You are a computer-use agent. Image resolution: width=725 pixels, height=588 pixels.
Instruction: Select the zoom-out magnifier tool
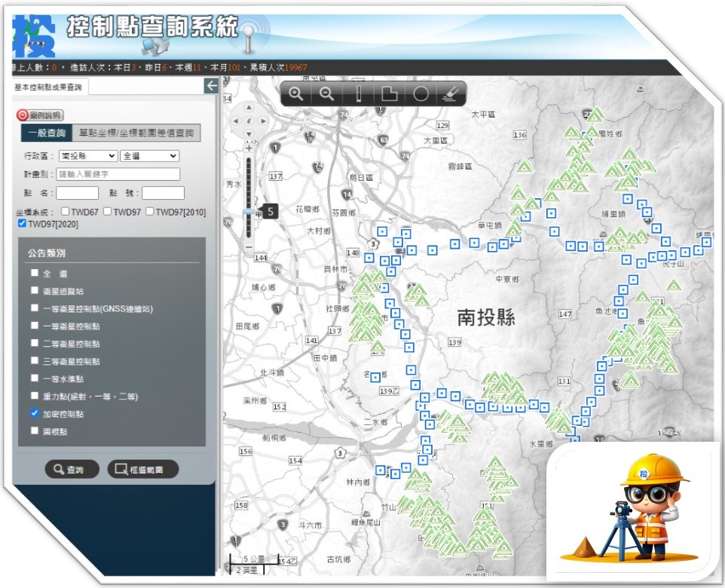(x=327, y=94)
